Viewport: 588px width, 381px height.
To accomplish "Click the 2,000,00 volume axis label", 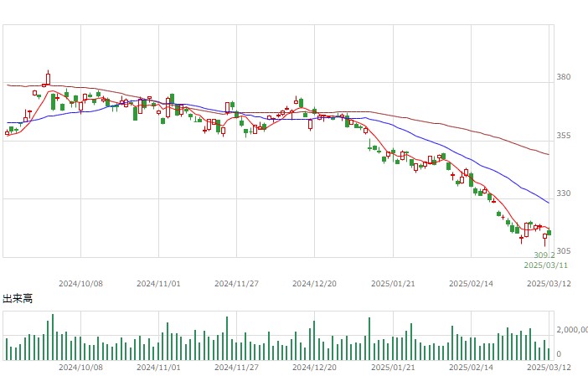I will point(572,330).
